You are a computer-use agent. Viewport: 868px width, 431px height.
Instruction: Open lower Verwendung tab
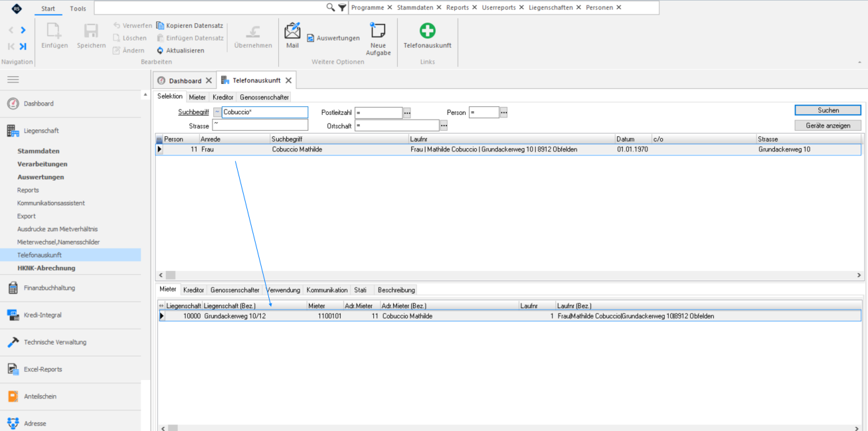[x=283, y=290]
